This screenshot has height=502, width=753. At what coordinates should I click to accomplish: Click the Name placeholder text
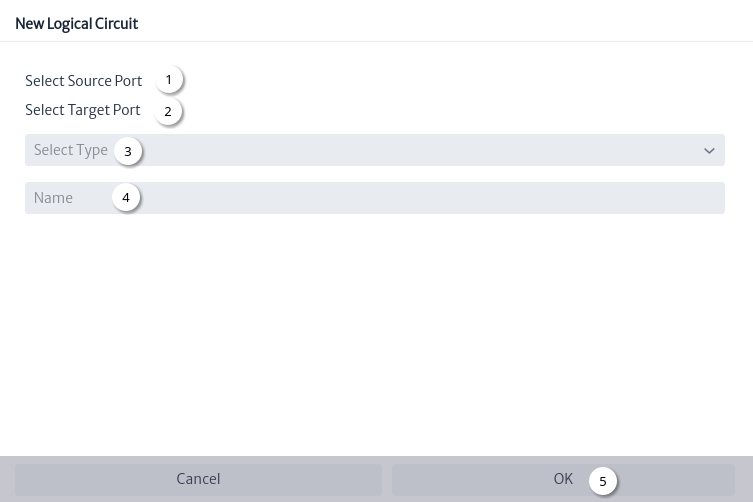[53, 198]
